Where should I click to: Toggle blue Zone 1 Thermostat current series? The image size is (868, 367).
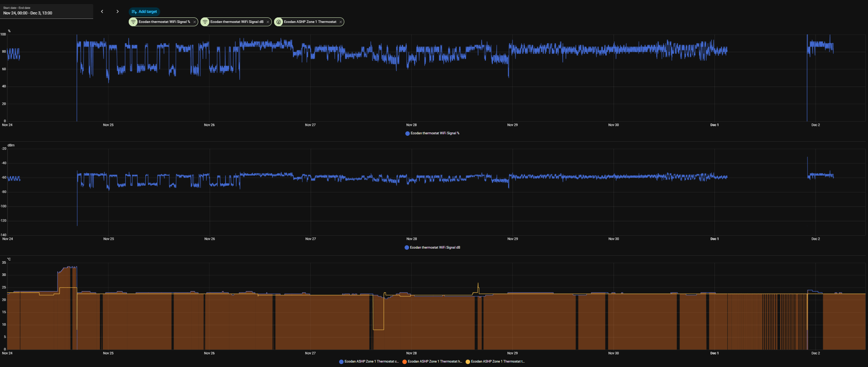click(x=369, y=361)
